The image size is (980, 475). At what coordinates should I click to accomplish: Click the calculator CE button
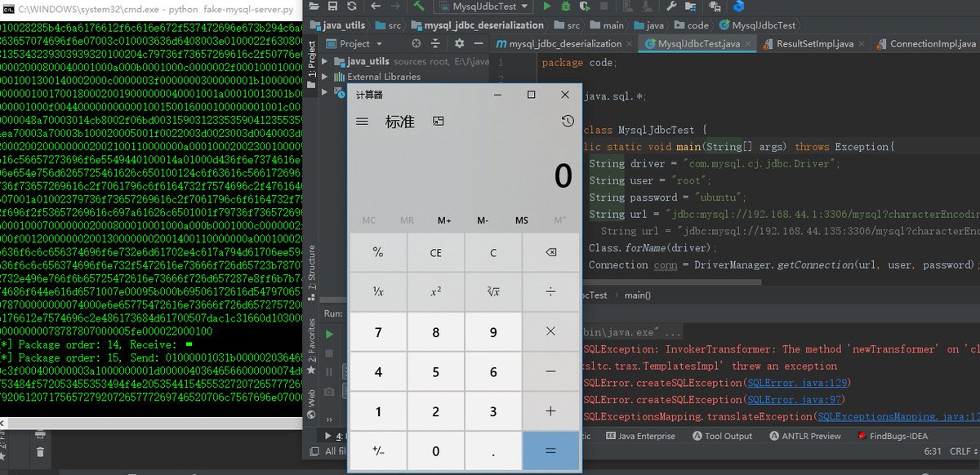coord(435,253)
